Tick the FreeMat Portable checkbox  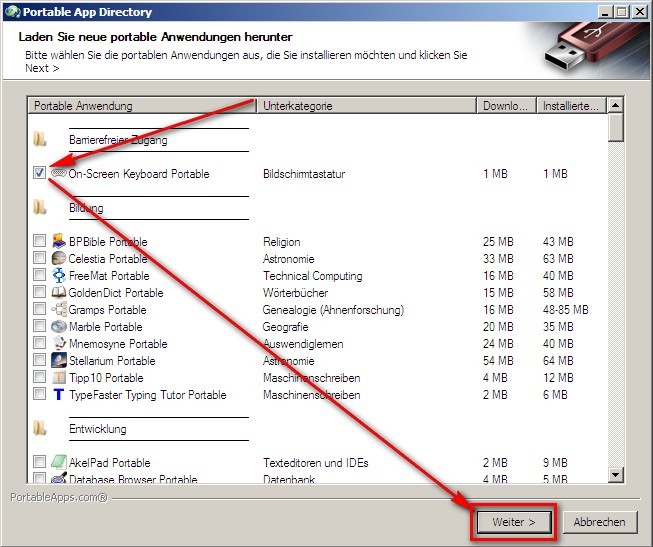[40, 275]
